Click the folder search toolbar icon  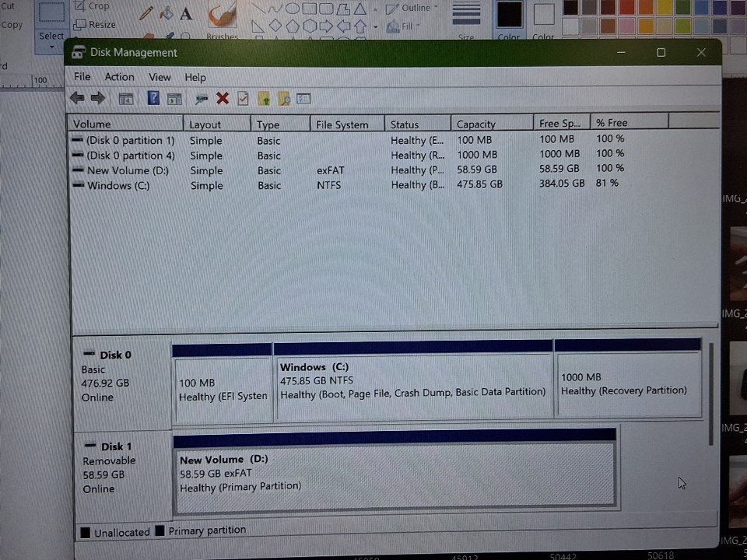285,99
